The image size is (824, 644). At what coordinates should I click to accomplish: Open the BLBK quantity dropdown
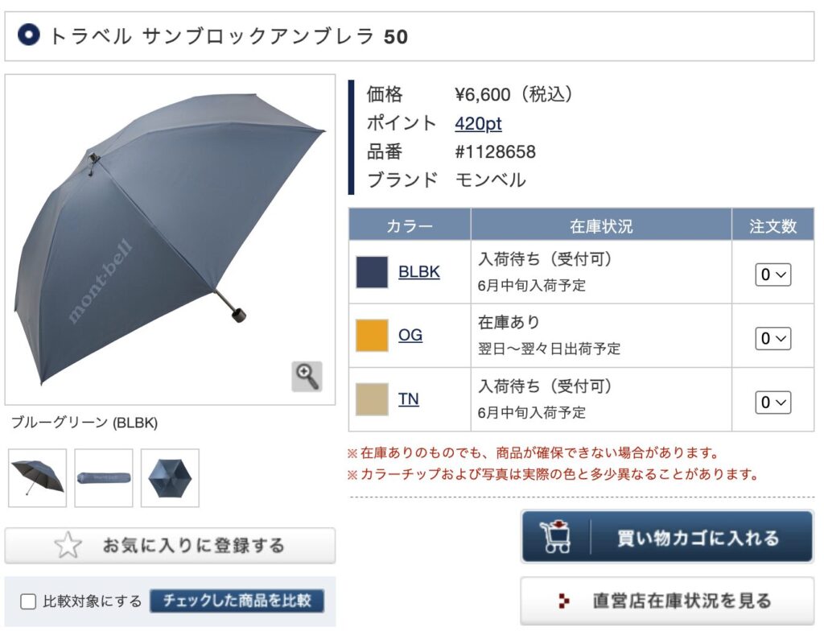772,275
